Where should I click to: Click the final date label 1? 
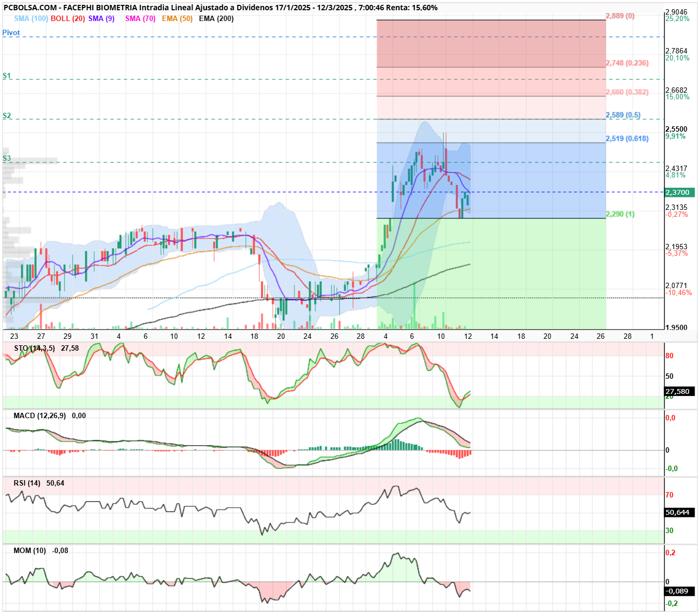click(x=652, y=336)
